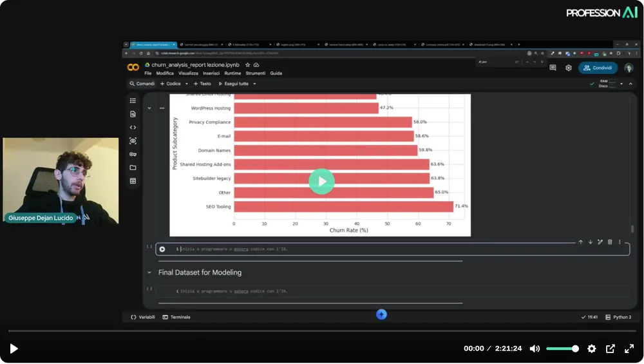Collapse the chart output section chevron
The width and height of the screenshot is (644, 364).
click(149, 108)
